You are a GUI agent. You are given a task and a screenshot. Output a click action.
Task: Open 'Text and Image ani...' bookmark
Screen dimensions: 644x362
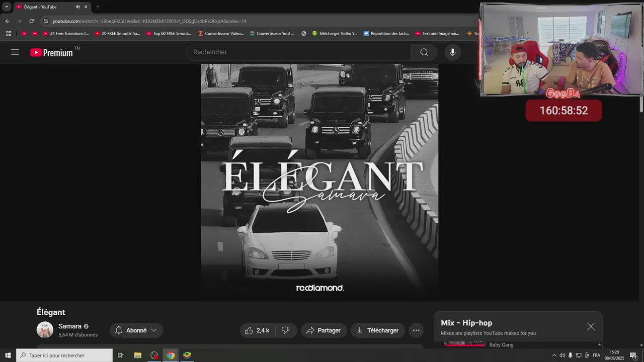point(437,34)
